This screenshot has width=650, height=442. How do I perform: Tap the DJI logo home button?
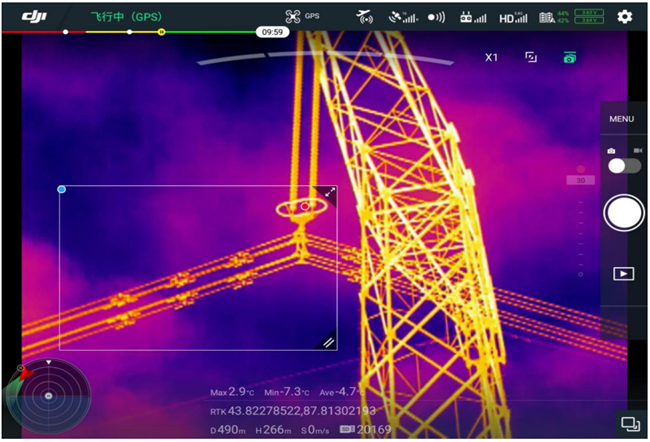coord(36,16)
